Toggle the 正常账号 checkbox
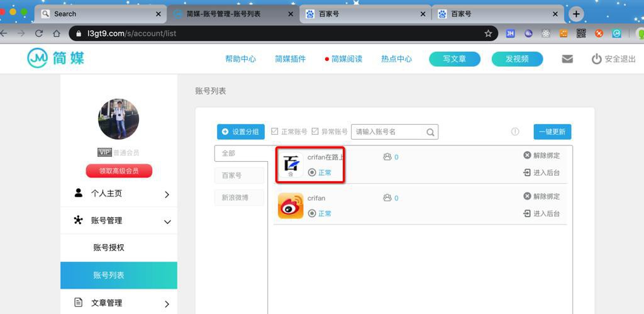Viewport: 644px width, 314px height. coord(275,132)
